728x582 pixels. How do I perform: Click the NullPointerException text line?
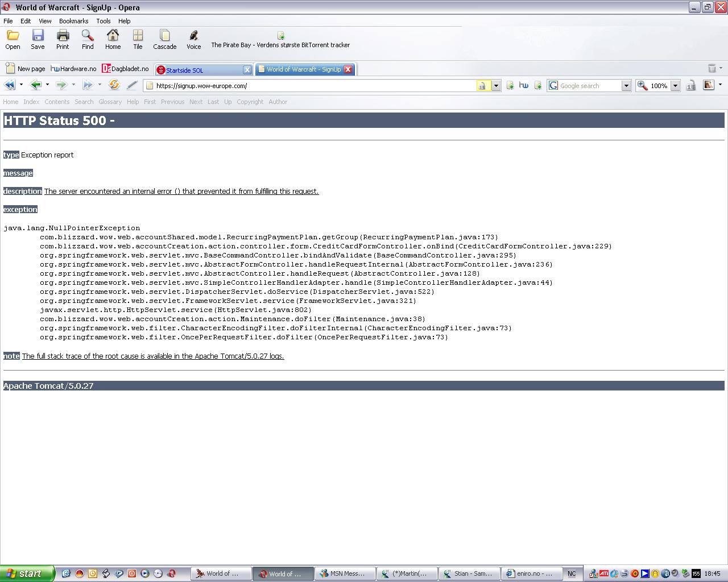point(72,228)
